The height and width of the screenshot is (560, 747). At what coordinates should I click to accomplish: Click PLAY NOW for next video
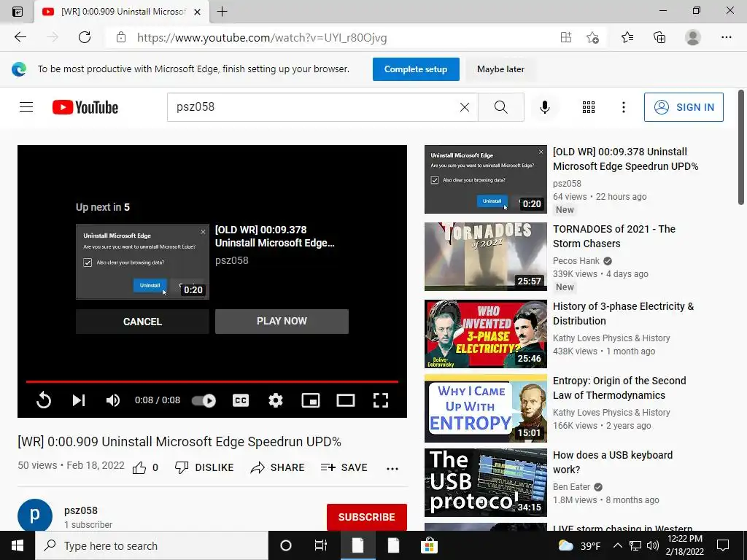pos(282,322)
